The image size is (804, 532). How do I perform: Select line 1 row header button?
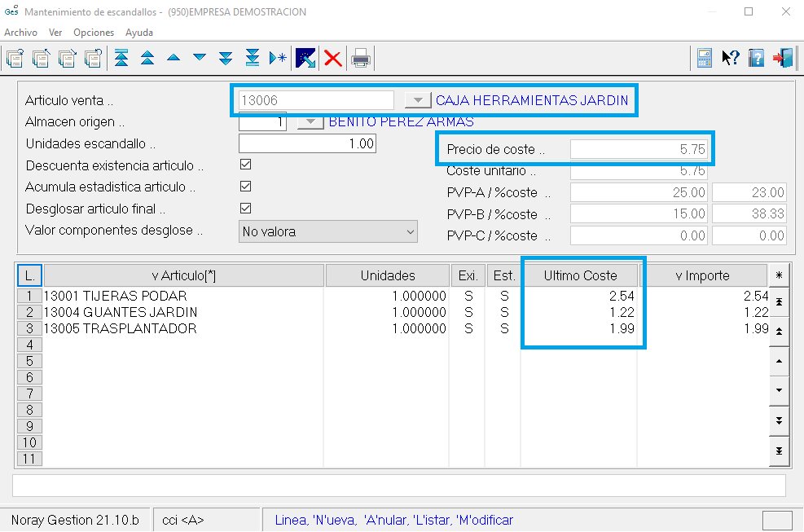tap(30, 296)
